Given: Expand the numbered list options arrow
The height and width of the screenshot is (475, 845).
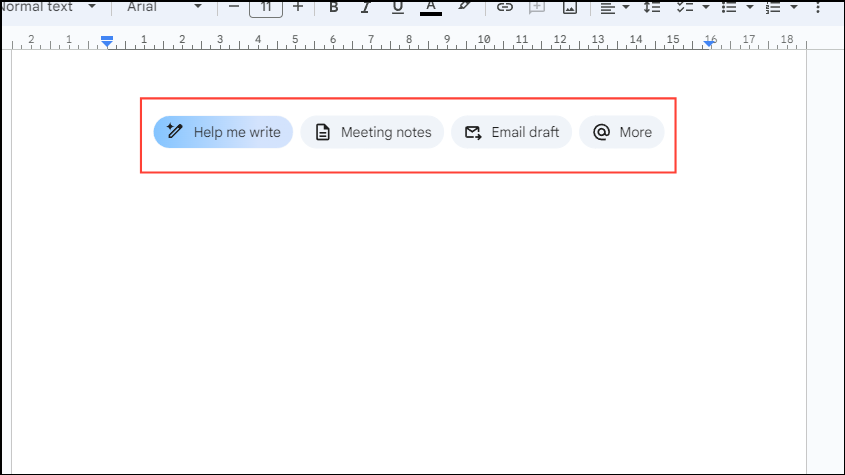Looking at the screenshot, I should tap(794, 7).
